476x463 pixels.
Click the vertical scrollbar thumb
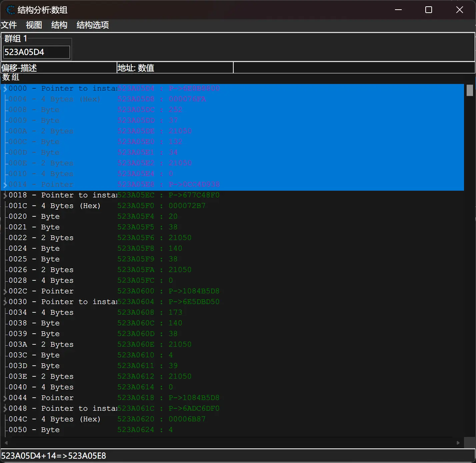[x=470, y=90]
